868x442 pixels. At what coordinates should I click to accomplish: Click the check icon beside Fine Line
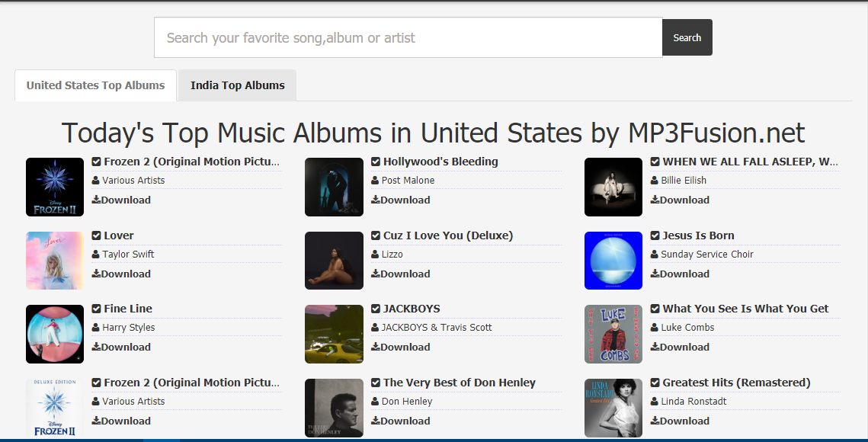pos(97,309)
